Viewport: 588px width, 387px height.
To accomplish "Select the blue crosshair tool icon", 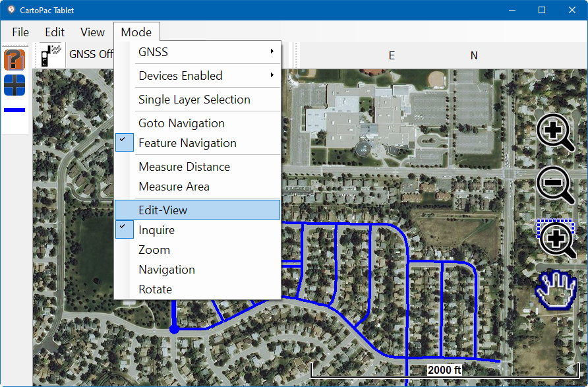I will [x=15, y=85].
